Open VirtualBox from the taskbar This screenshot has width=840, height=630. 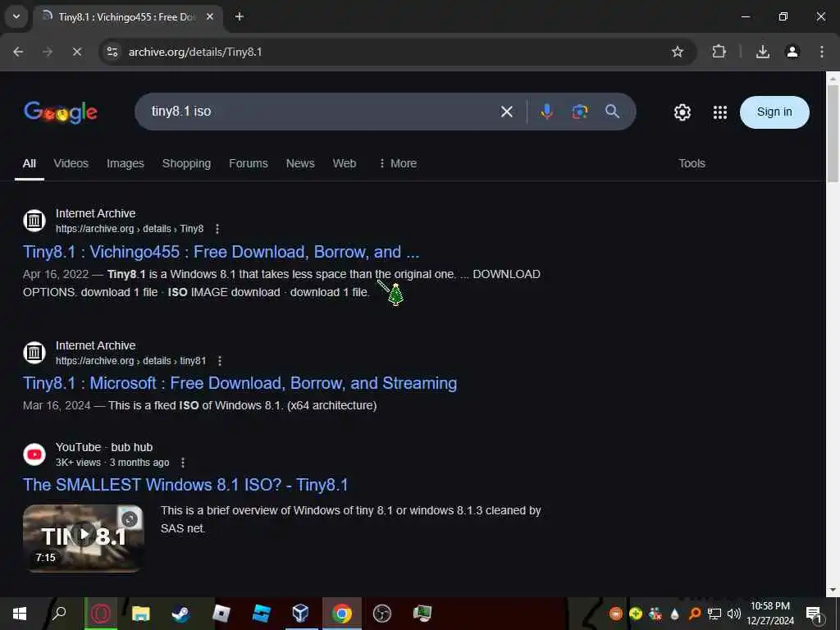click(x=301, y=614)
